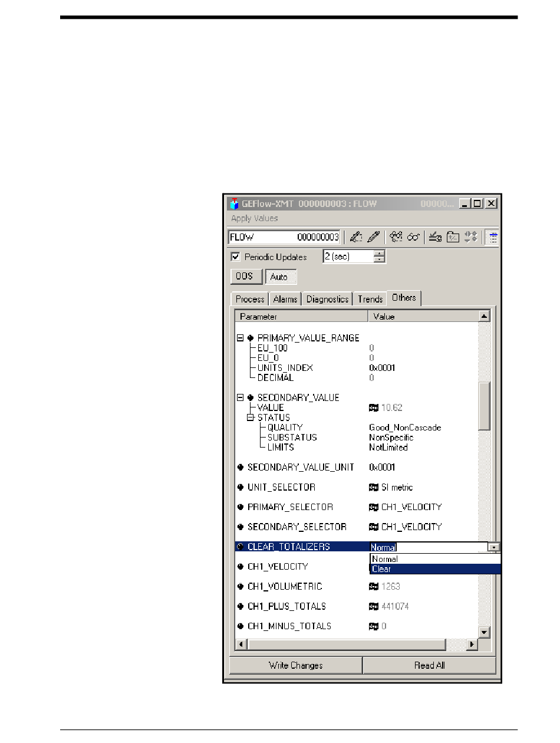
Task: Click the up/down arrows with gears icon
Action: 470,237
